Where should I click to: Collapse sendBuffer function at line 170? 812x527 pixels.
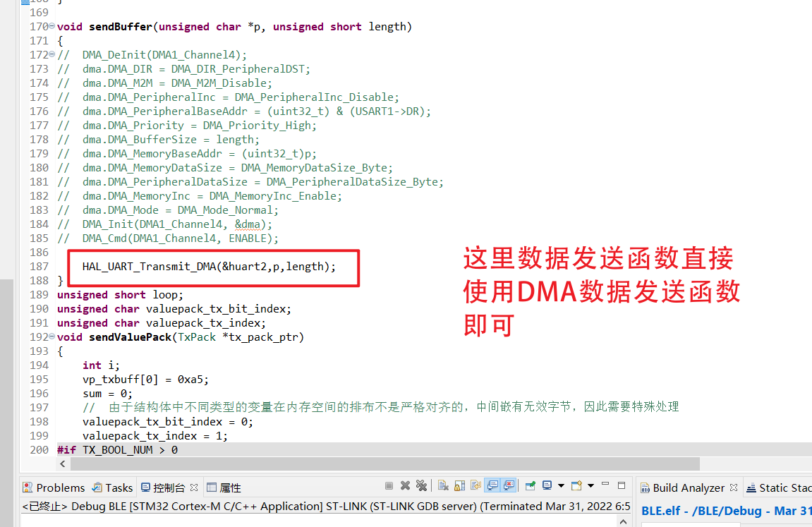51,26
